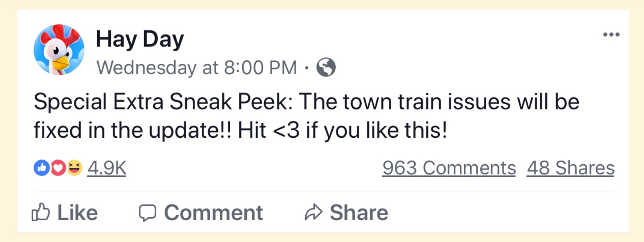
Task: Open the Hay Day page name link
Action: click(x=140, y=40)
